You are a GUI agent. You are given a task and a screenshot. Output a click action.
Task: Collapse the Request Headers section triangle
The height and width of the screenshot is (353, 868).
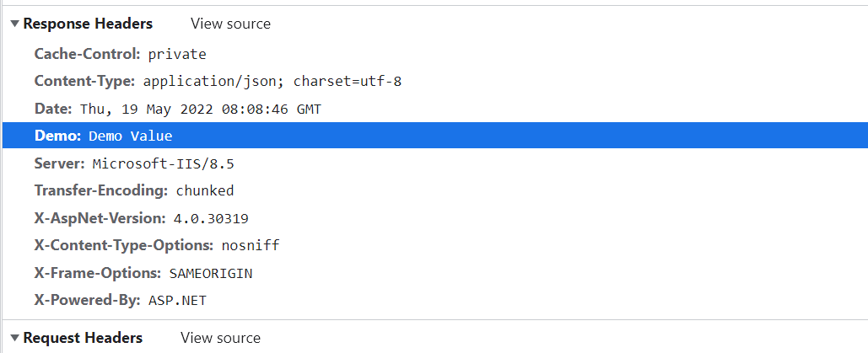[15, 338]
